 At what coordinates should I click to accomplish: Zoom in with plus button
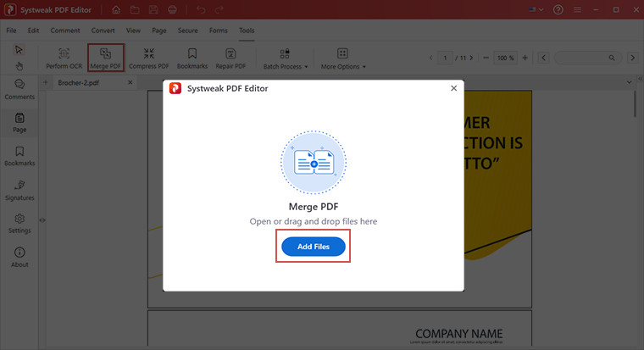[525, 58]
